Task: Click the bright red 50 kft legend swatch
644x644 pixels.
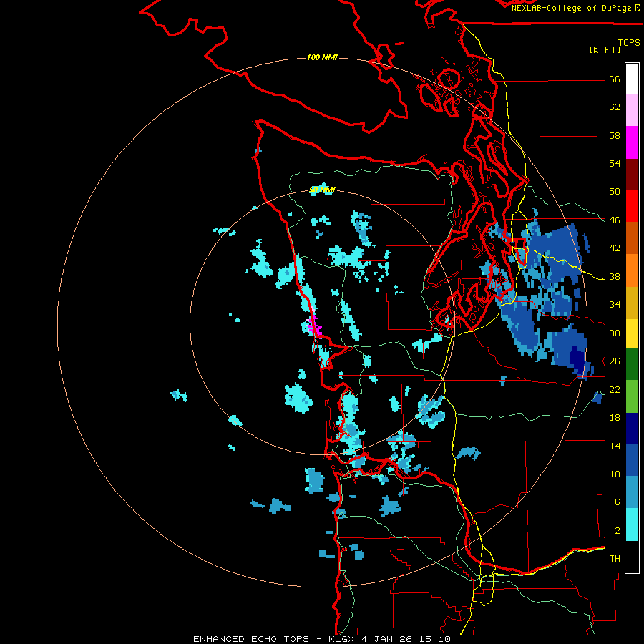Action: click(x=632, y=206)
